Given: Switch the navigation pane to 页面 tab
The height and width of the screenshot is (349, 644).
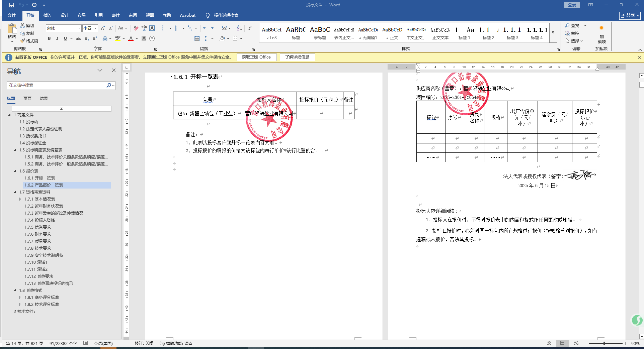Looking at the screenshot, I should tap(27, 98).
